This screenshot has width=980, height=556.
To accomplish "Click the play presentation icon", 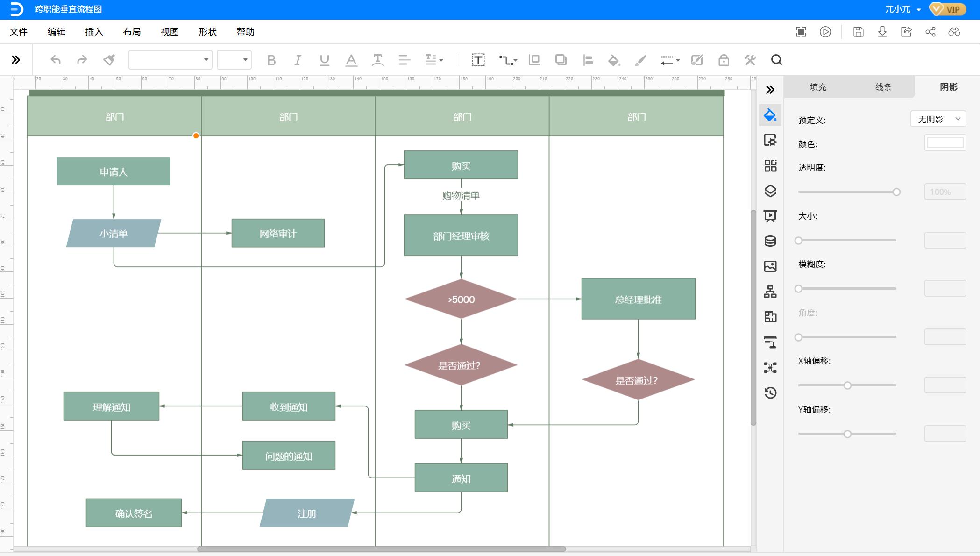I will tap(825, 32).
